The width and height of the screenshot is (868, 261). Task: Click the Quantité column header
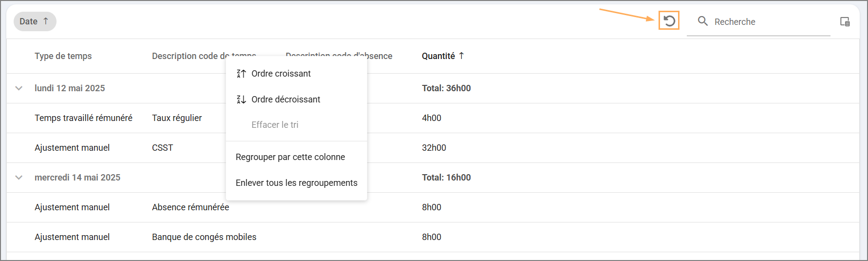pos(438,56)
